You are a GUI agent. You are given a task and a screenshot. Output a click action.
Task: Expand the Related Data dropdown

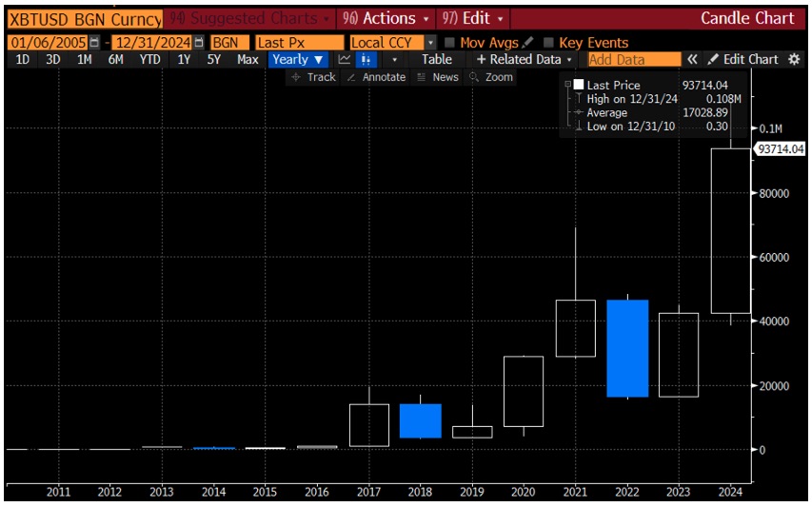pyautogui.click(x=524, y=60)
